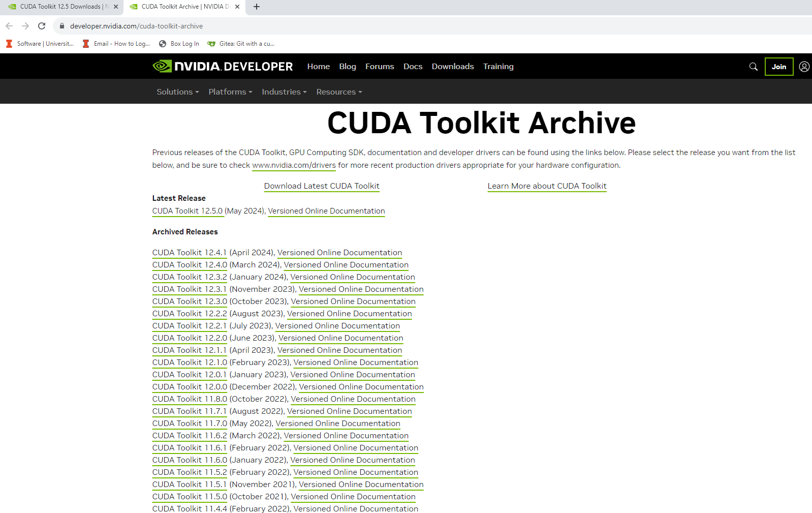Open a new browser tab with plus
This screenshot has width=812, height=513.
pyautogui.click(x=257, y=7)
